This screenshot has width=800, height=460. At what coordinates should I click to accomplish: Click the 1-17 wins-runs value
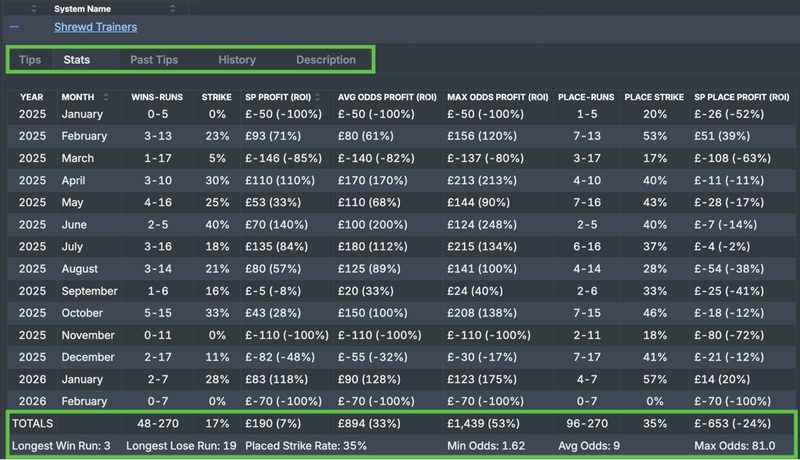click(158, 158)
